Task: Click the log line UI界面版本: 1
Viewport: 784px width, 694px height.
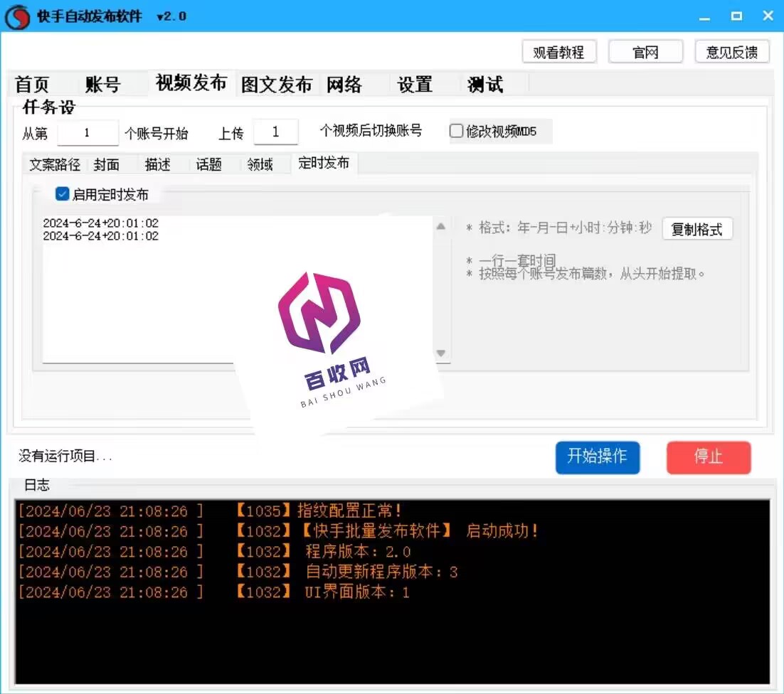Action: coord(214,592)
